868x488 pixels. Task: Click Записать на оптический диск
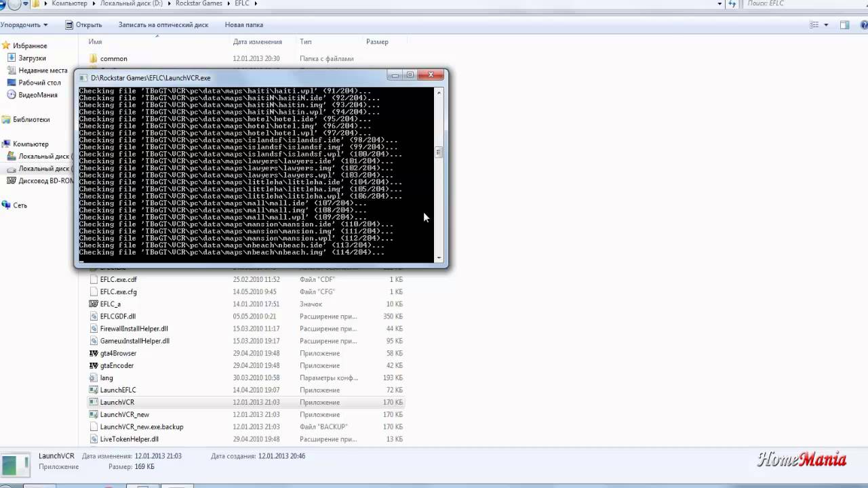click(x=163, y=25)
